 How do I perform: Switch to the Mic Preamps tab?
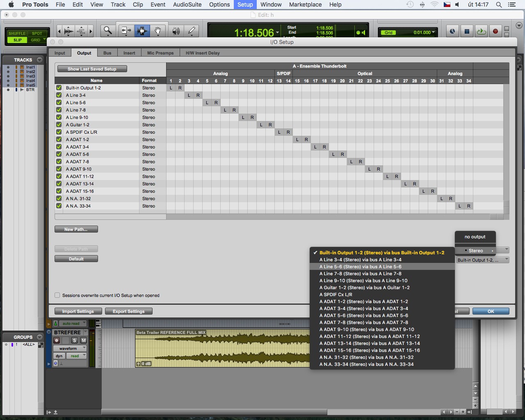160,53
